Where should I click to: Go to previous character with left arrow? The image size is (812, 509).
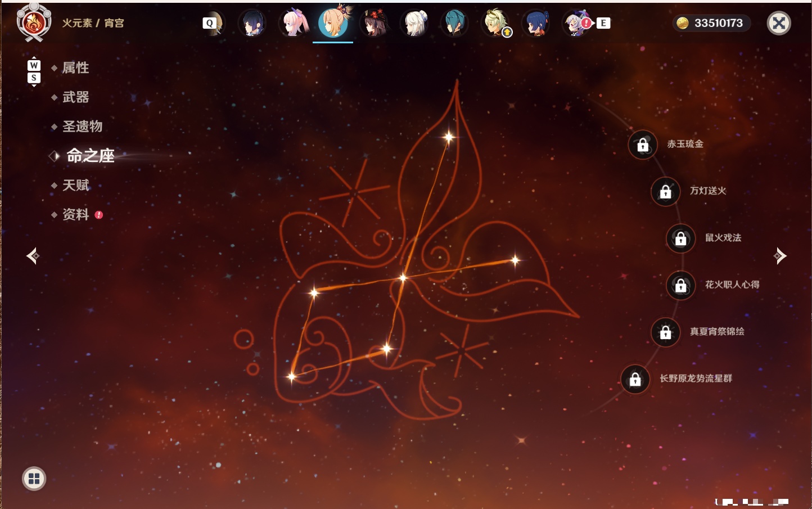pos(33,256)
